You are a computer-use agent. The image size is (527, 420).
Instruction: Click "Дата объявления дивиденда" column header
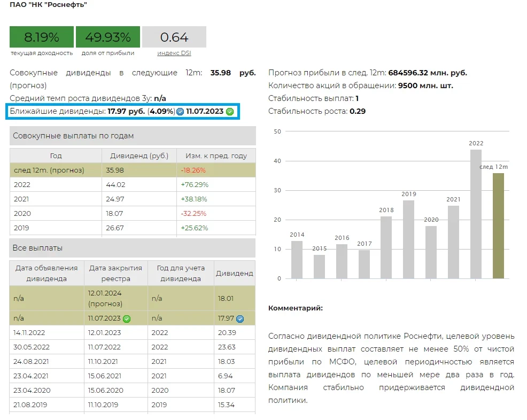(x=46, y=273)
